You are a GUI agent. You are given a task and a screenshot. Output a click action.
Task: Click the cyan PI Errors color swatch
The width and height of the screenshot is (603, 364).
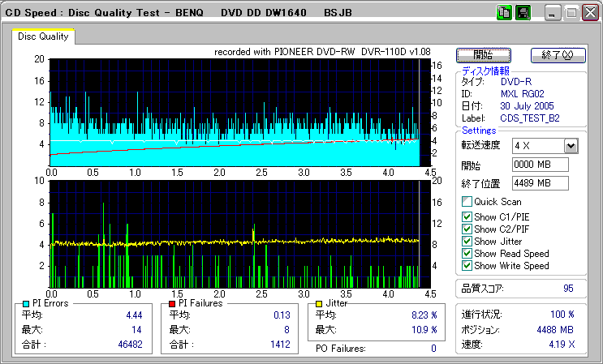tap(26, 303)
